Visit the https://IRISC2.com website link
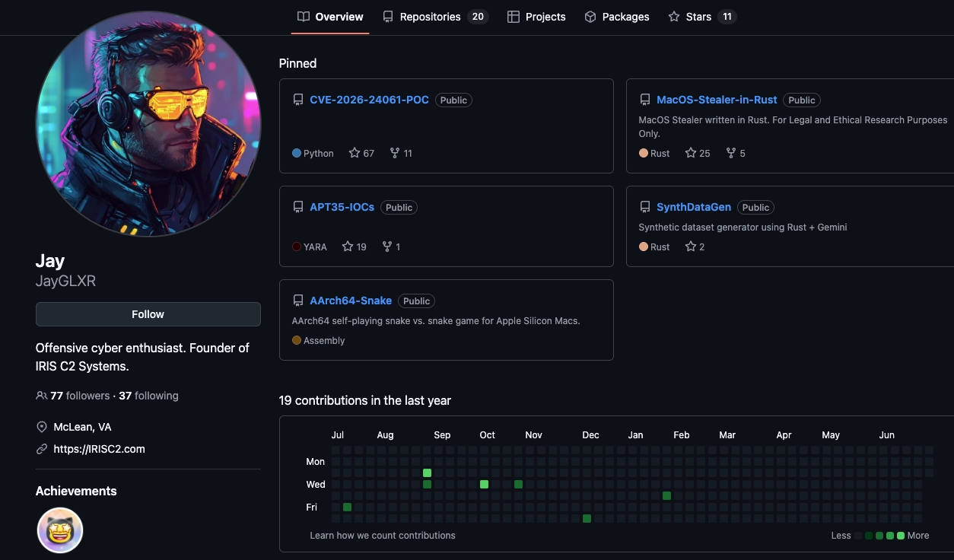 pos(99,449)
